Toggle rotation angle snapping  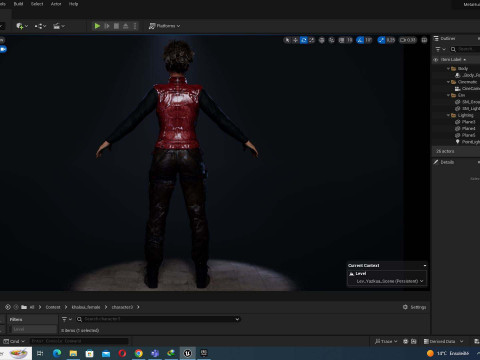(x=360, y=40)
